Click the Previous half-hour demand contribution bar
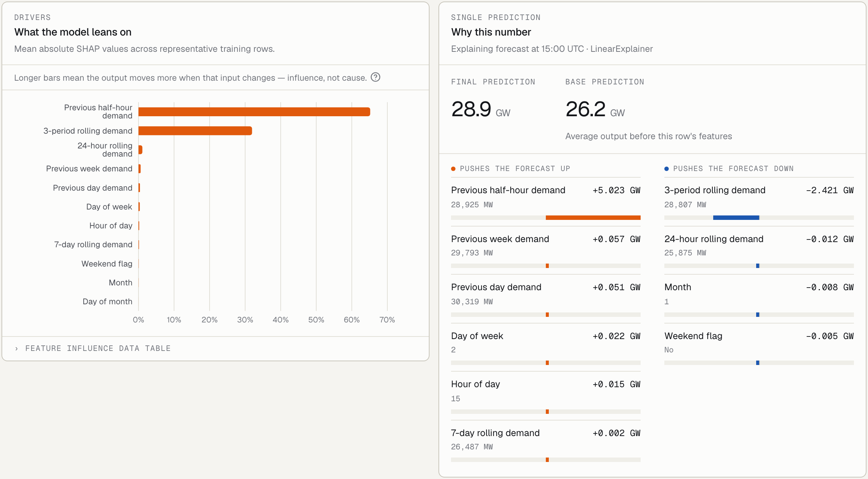Viewport: 868px width, 479px height. coord(593,218)
